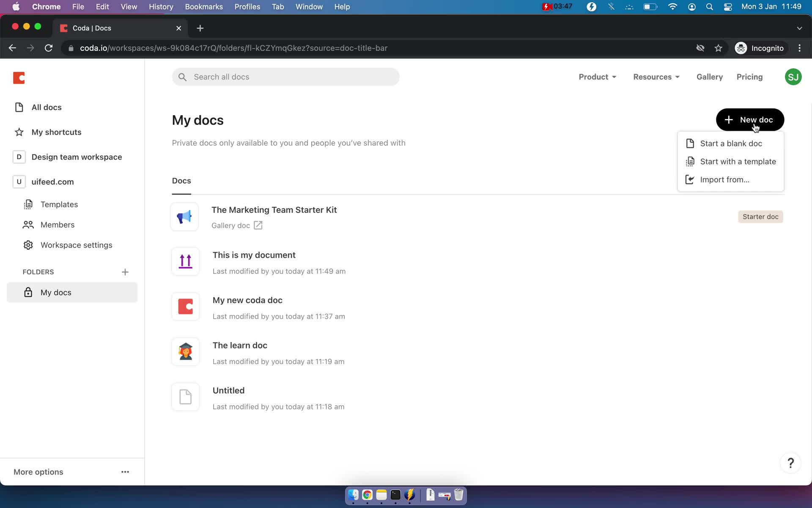The height and width of the screenshot is (508, 812).
Task: Click the Starter doc badge
Action: (x=760, y=217)
